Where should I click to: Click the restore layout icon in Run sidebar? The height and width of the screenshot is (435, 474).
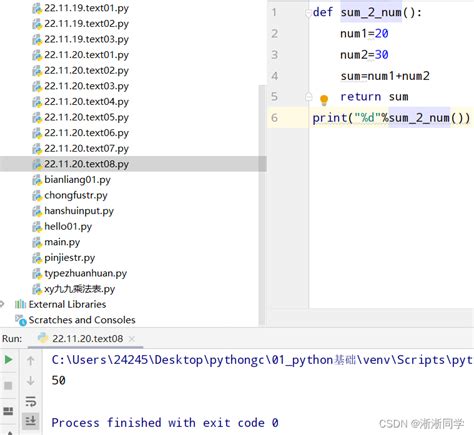click(8, 411)
